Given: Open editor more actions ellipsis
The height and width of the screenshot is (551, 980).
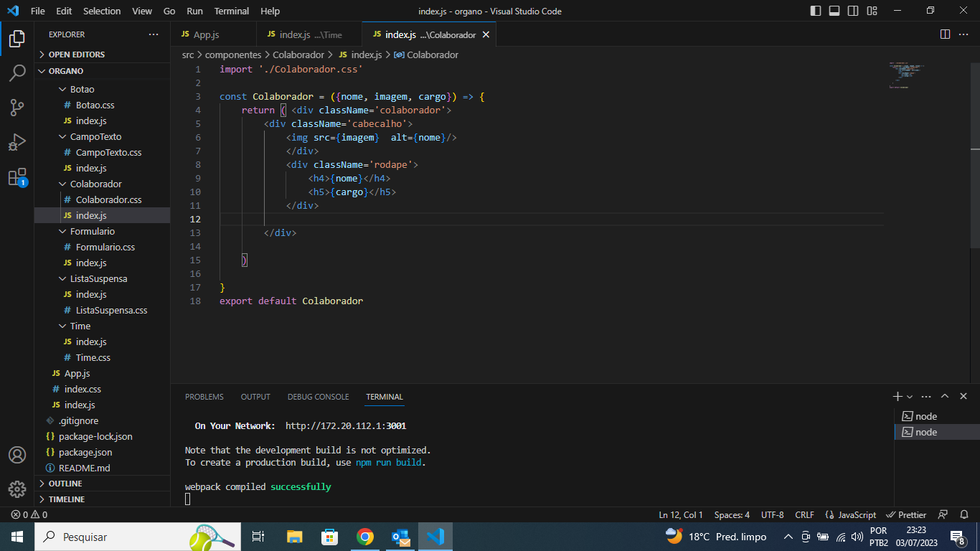Looking at the screenshot, I should point(965,34).
